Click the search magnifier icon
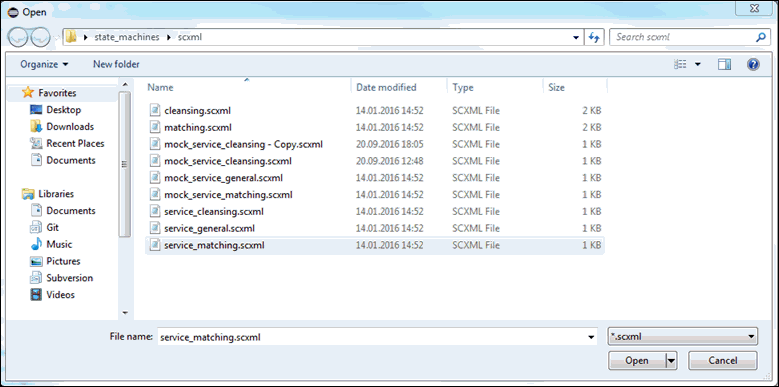 [x=761, y=37]
